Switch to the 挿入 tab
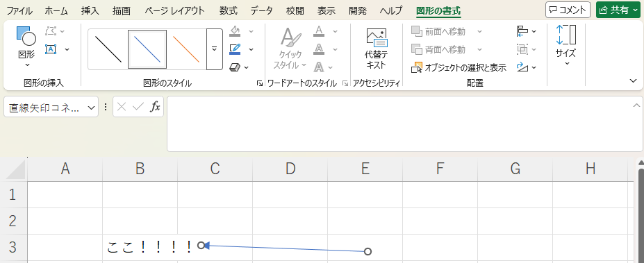Viewport: 644px width, 263px height. pos(90,10)
